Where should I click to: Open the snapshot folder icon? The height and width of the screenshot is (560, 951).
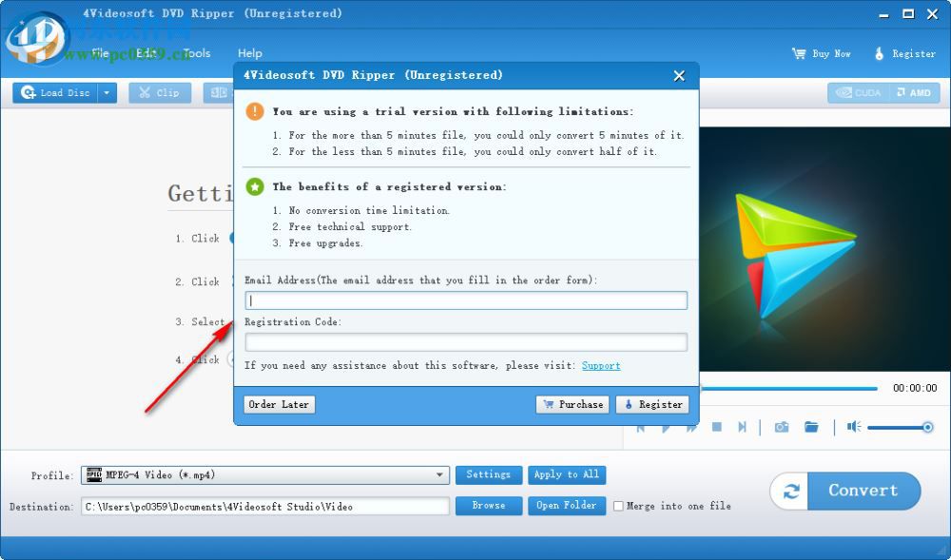tap(811, 427)
